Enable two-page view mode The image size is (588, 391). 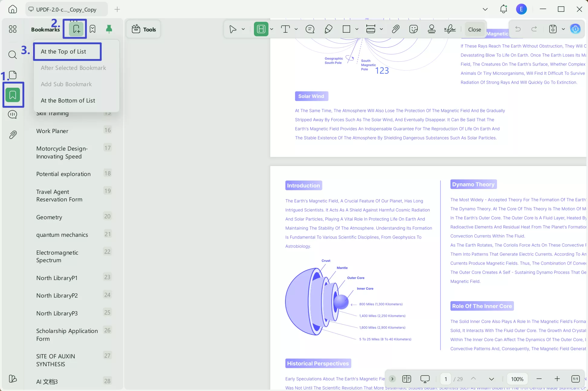(x=407, y=379)
